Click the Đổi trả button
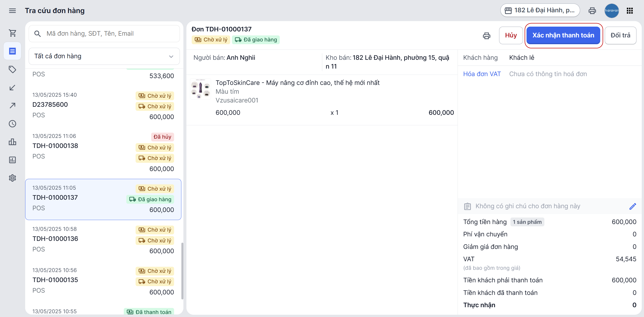Image resolution: width=644 pixels, height=317 pixels. [x=620, y=35]
